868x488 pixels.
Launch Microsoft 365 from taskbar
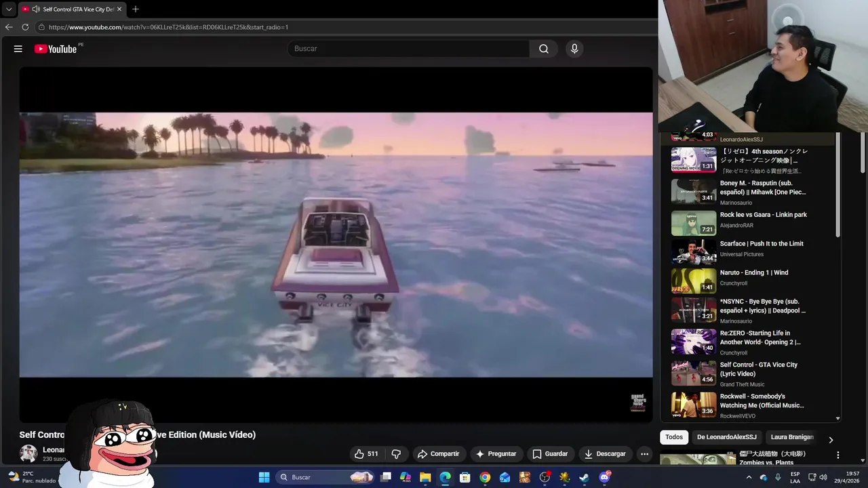point(406,477)
